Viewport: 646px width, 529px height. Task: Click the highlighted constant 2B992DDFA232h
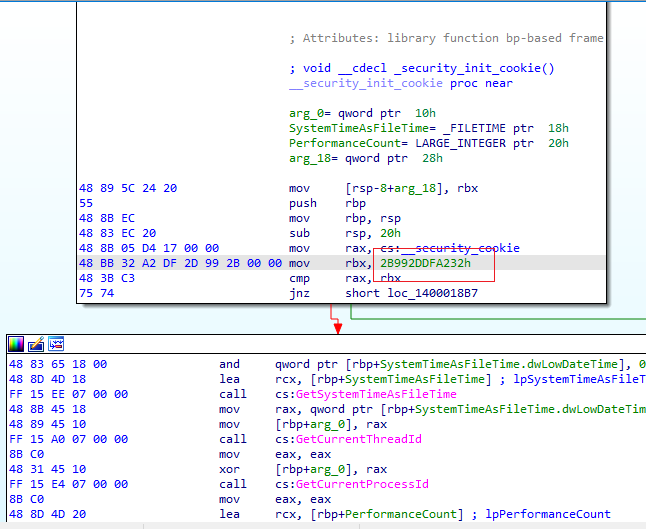424,263
